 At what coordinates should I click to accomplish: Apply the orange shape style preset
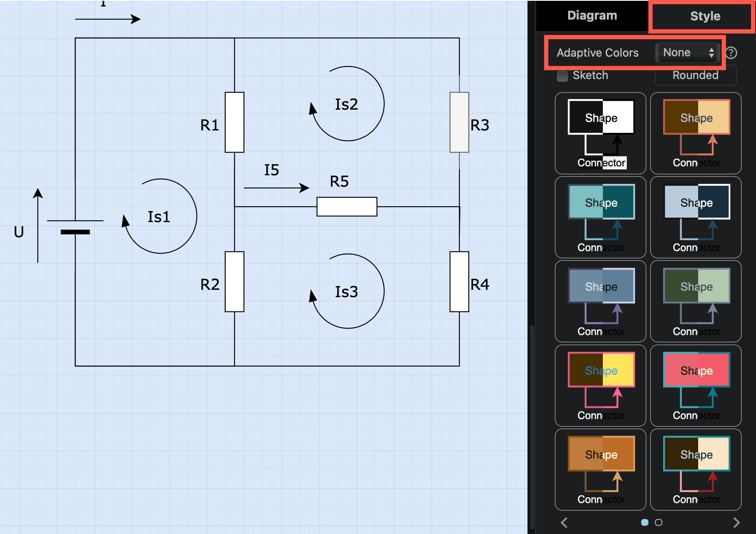pyautogui.click(x=600, y=470)
